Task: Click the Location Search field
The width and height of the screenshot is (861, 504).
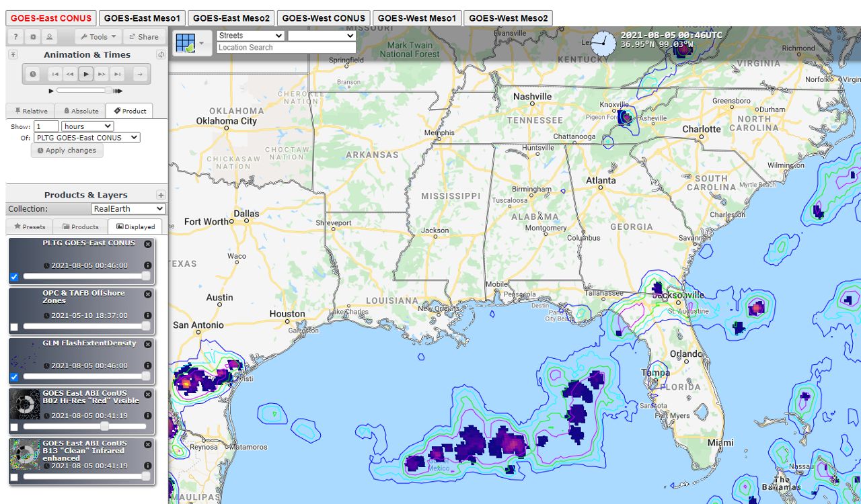Action: (x=286, y=48)
